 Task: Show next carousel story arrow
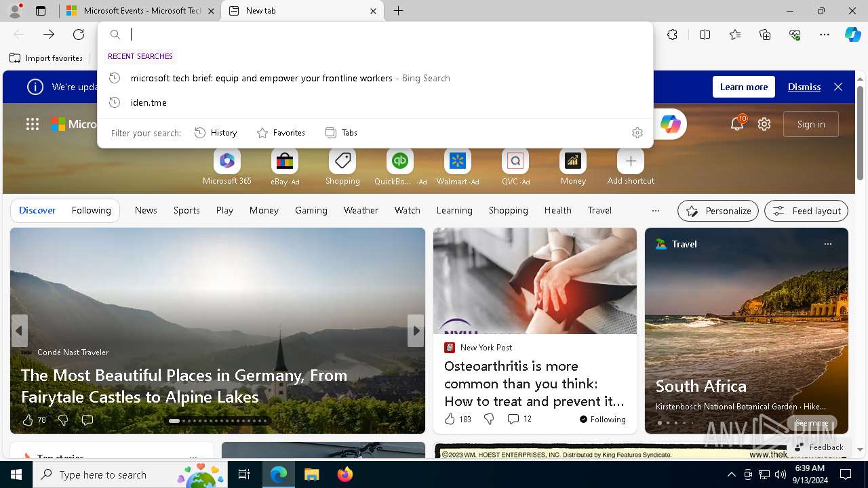coord(415,331)
